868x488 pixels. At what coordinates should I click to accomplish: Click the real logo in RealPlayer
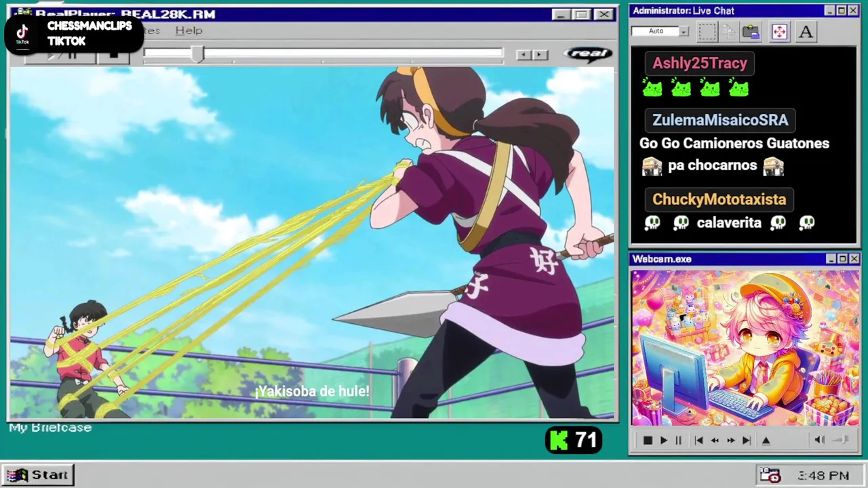[588, 54]
